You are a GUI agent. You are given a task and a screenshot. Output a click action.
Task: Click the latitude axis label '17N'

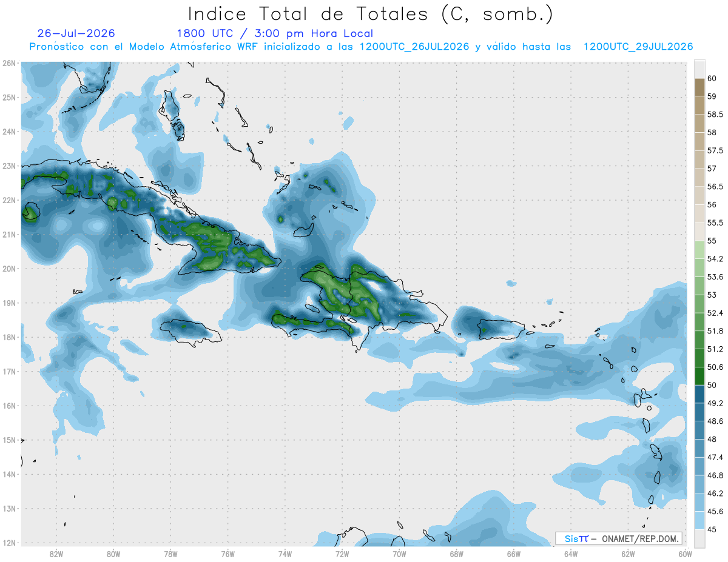pyautogui.click(x=8, y=372)
